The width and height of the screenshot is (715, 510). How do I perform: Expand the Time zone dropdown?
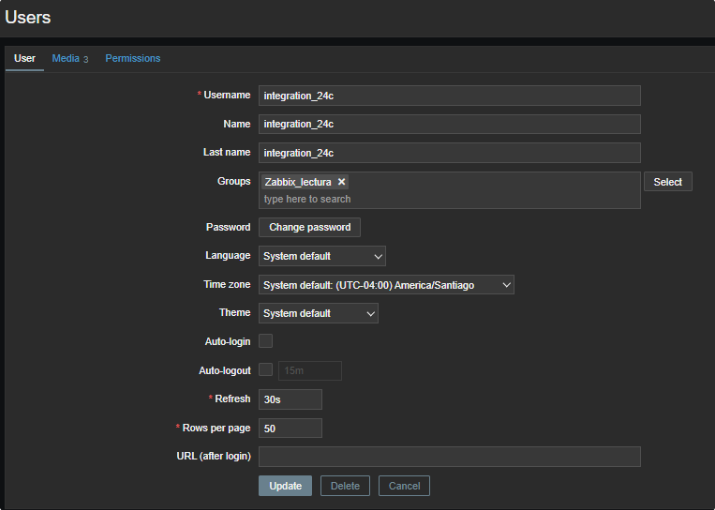385,285
